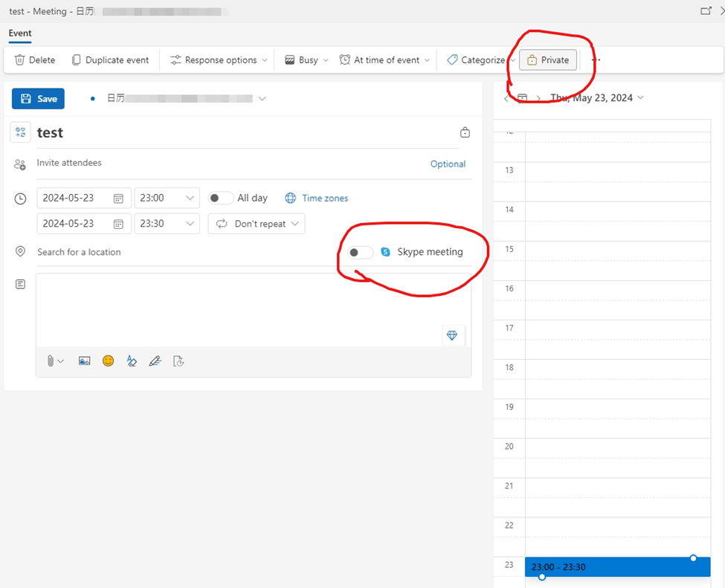Screen dimensions: 725x588
Task: Click the globe icon beside Time zones
Action: tap(290, 198)
